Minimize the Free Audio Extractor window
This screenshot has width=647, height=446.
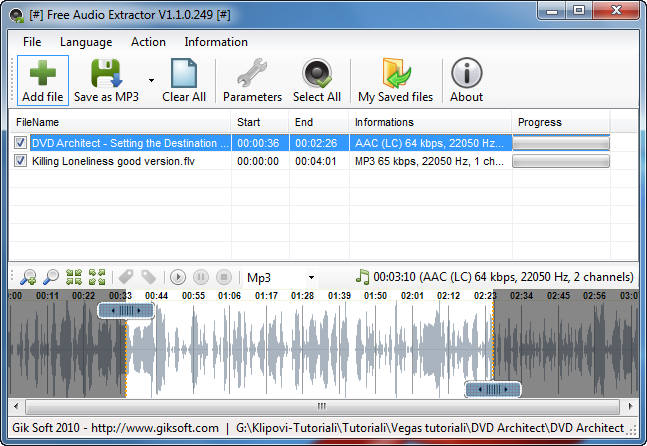coord(552,11)
